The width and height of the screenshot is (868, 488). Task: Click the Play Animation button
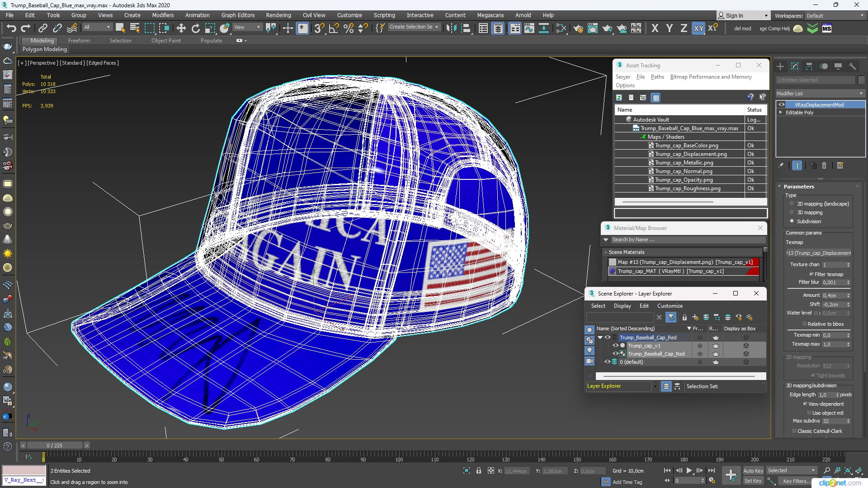pyautogui.click(x=689, y=470)
